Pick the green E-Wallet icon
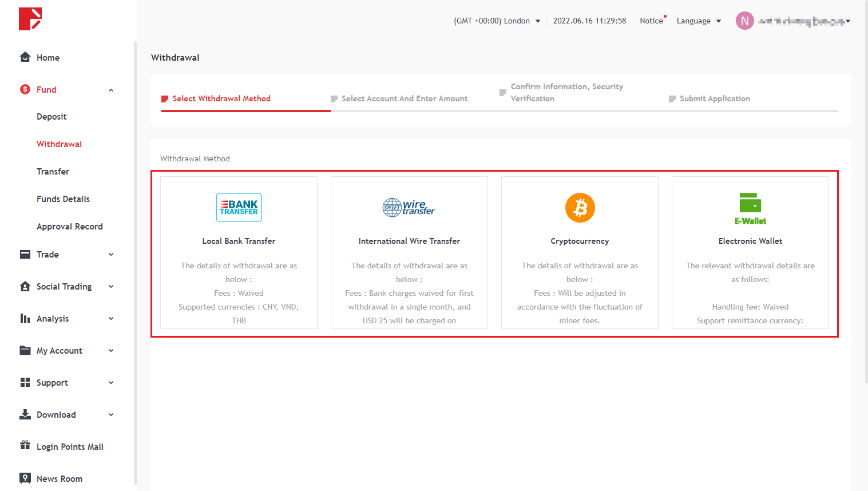Image resolution: width=868 pixels, height=491 pixels. [750, 208]
